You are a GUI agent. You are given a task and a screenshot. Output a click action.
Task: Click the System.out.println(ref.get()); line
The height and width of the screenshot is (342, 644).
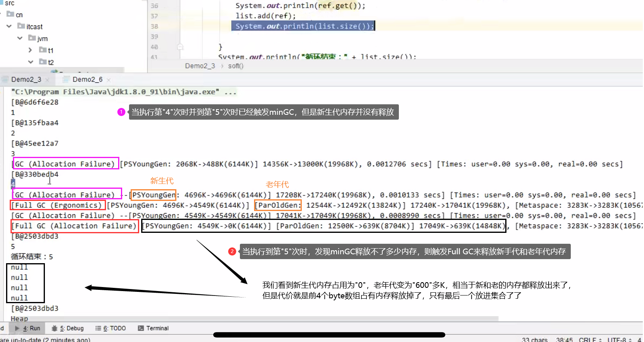pos(301,5)
